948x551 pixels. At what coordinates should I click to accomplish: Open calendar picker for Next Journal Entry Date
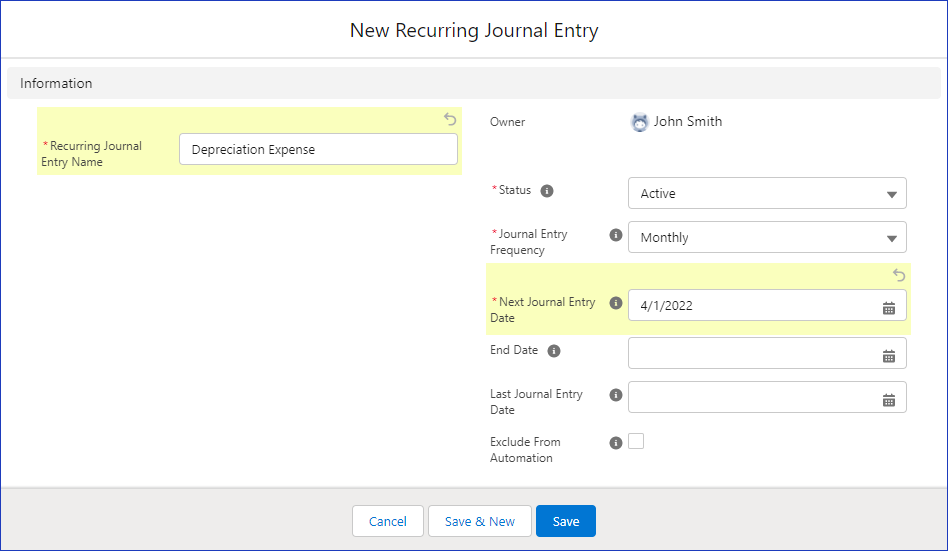tap(888, 307)
